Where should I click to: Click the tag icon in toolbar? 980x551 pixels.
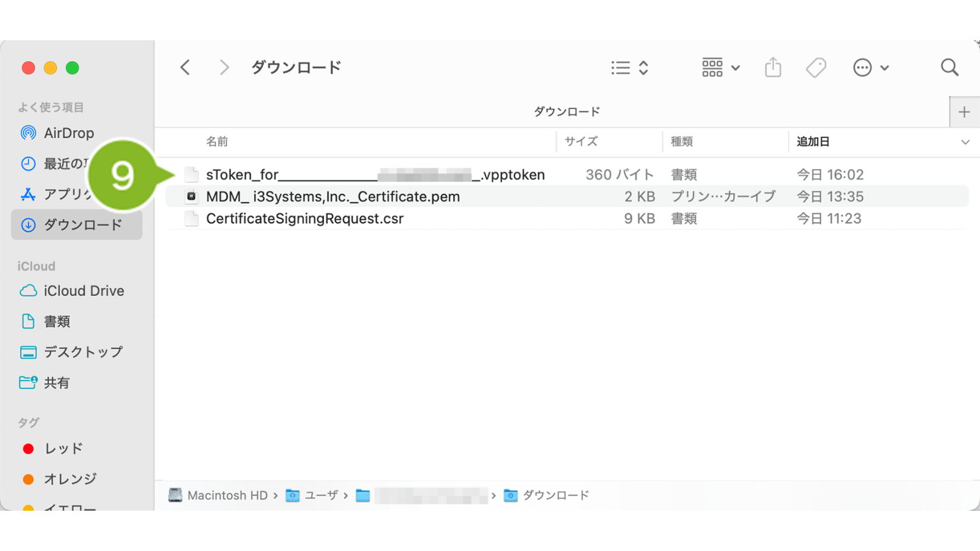[815, 68]
